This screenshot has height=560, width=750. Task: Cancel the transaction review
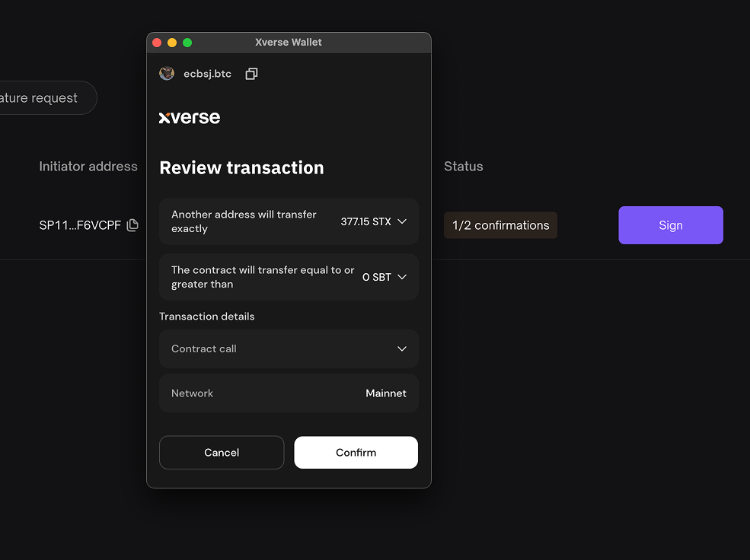[222, 453]
